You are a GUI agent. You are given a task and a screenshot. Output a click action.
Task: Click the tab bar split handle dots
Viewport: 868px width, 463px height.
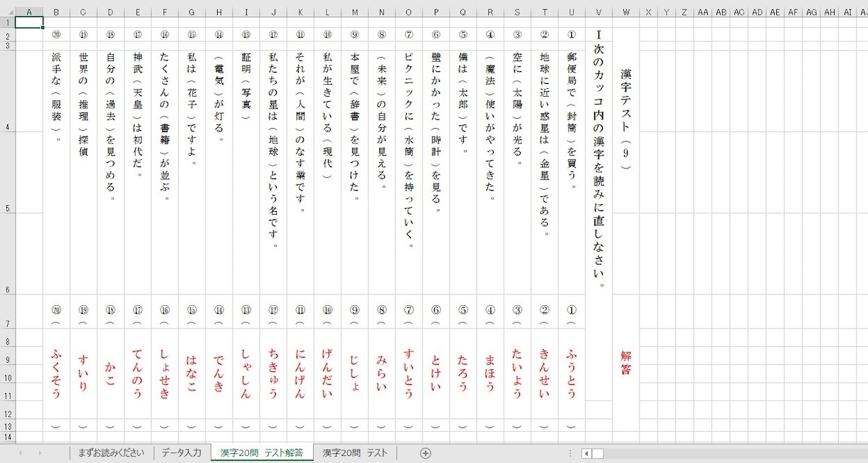(569, 453)
